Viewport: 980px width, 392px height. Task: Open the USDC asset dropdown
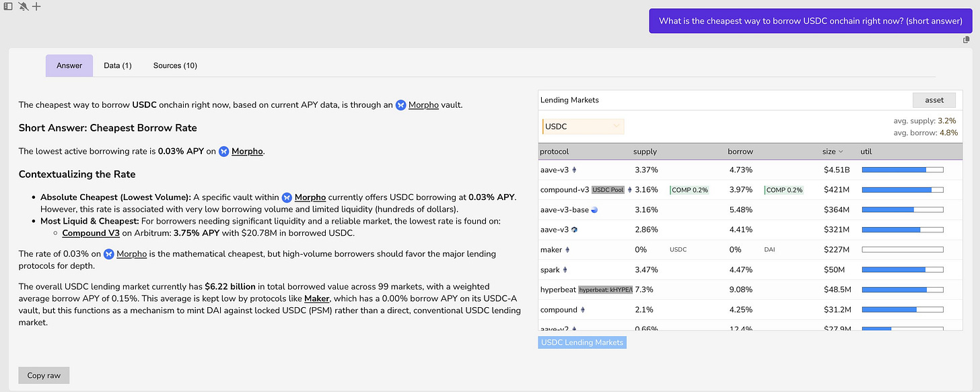coord(583,127)
